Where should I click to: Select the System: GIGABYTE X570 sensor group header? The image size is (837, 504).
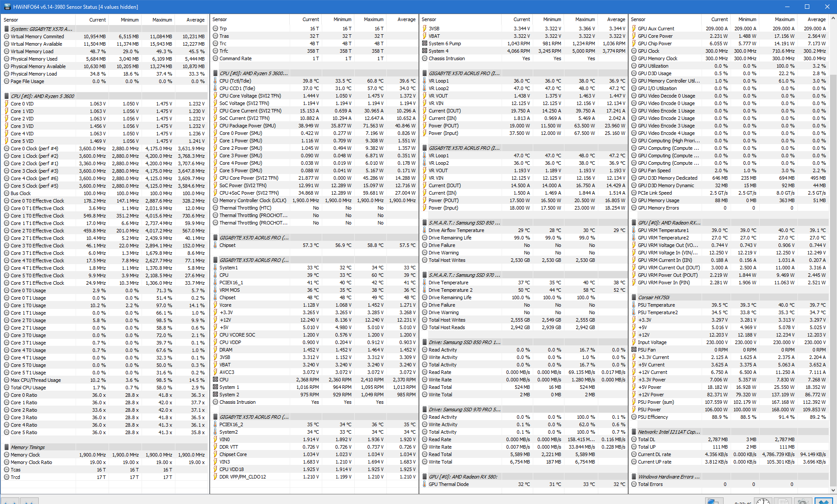(x=105, y=29)
